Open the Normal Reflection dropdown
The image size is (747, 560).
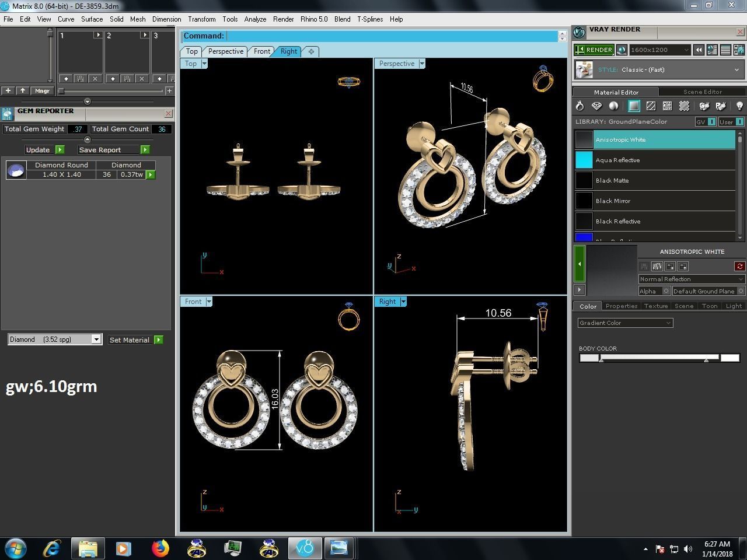tap(692, 279)
